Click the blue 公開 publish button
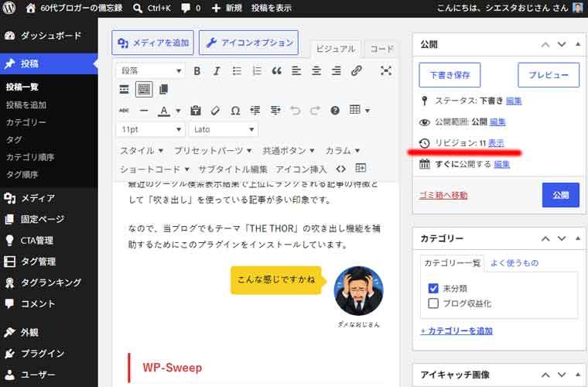This screenshot has width=588, height=387. (x=561, y=195)
